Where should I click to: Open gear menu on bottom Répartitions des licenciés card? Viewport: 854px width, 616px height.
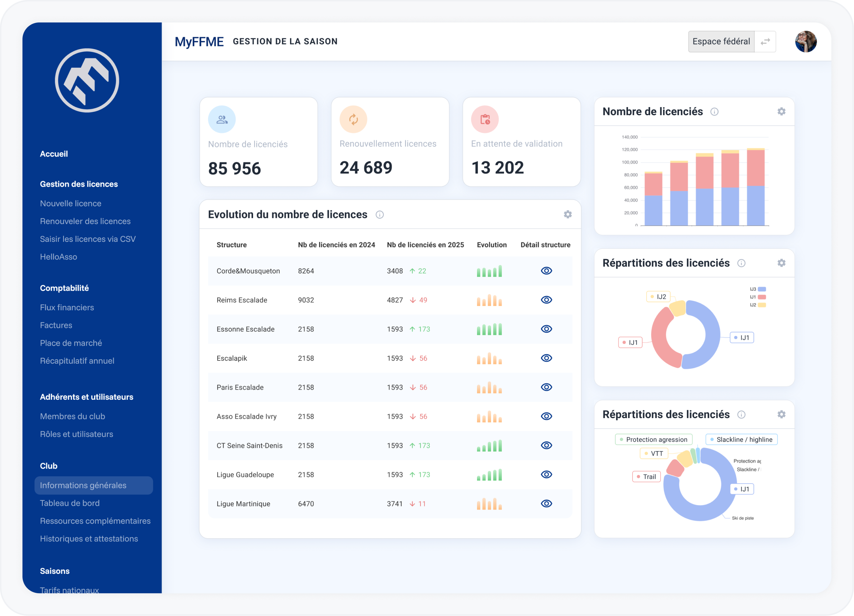click(781, 415)
